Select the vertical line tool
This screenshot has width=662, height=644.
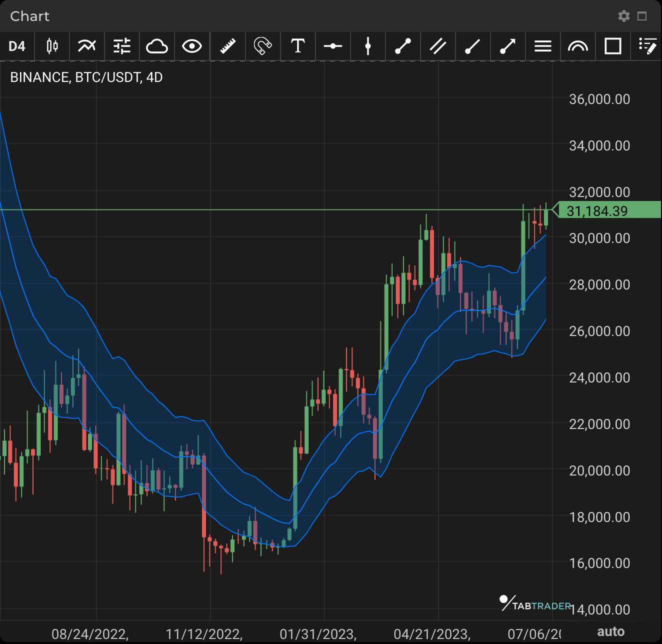coord(368,46)
